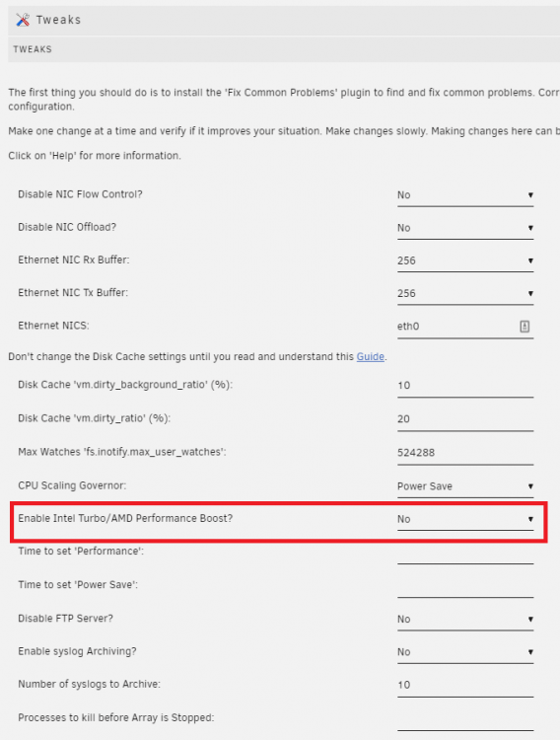Click the vm.dirty_ratio input field
Screen dimensions: 560x740
point(465,419)
